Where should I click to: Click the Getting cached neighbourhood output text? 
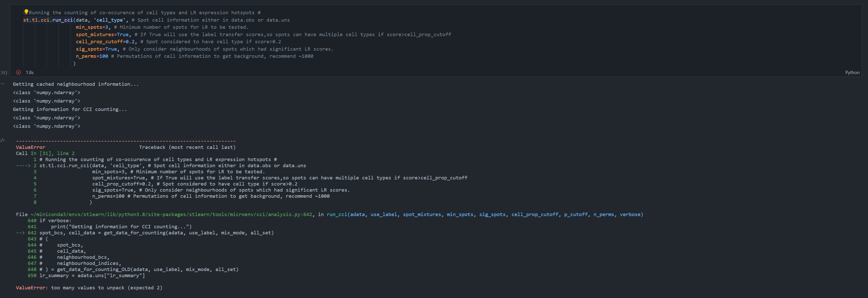[x=75, y=84]
